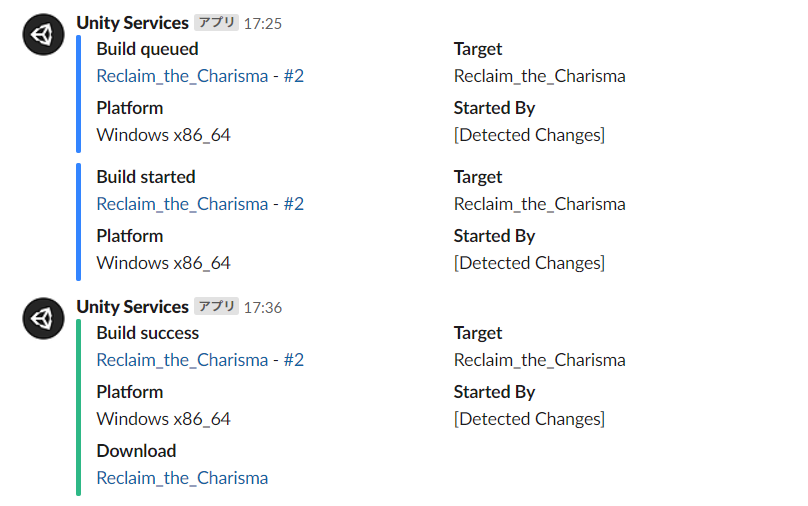Click the アプリ badge on the 17:36 message
808x506 pixels.
pyautogui.click(x=216, y=307)
